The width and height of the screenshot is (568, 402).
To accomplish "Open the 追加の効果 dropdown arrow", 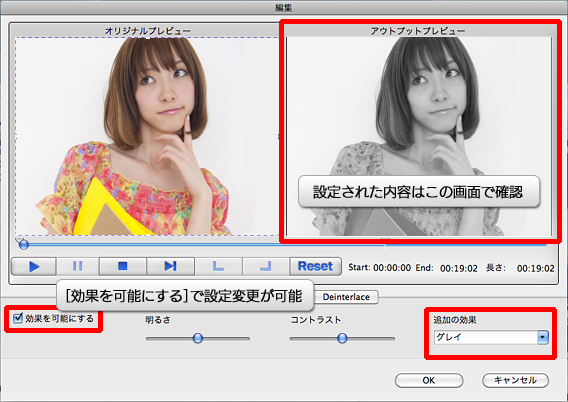I will [542, 337].
